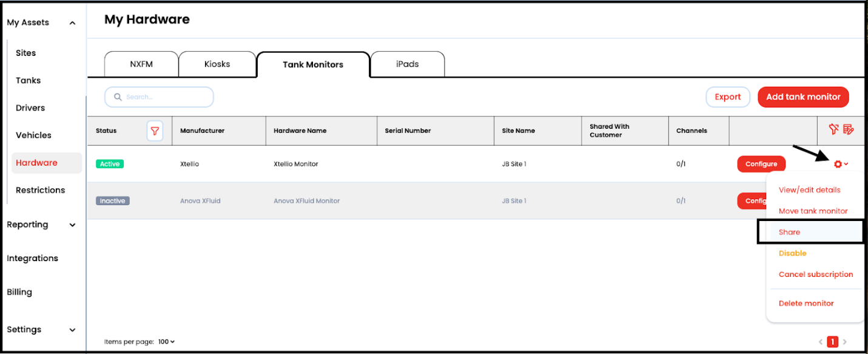Viewport: 868px width, 354px height.
Task: Open the edit table columns icon
Action: [848, 129]
